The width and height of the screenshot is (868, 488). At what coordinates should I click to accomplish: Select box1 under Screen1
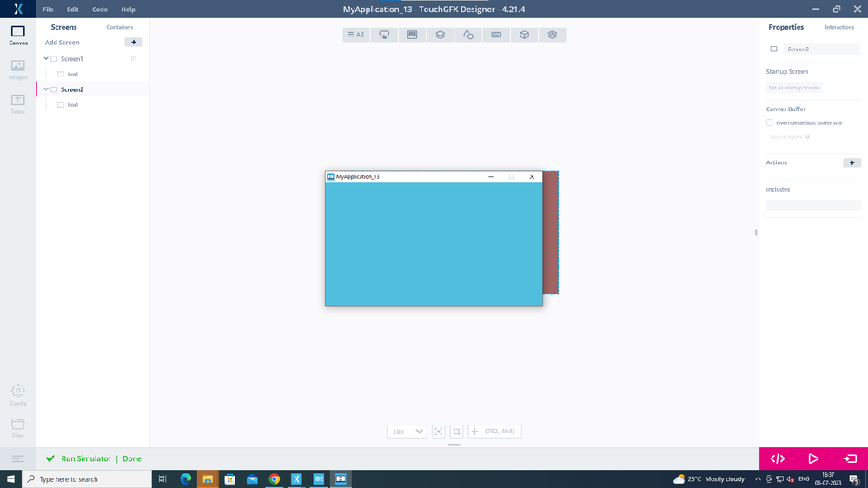pyautogui.click(x=72, y=74)
